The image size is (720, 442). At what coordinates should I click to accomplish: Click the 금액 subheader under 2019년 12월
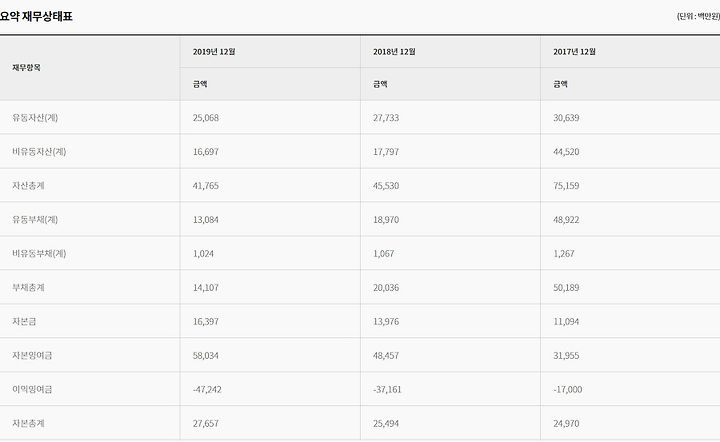200,84
